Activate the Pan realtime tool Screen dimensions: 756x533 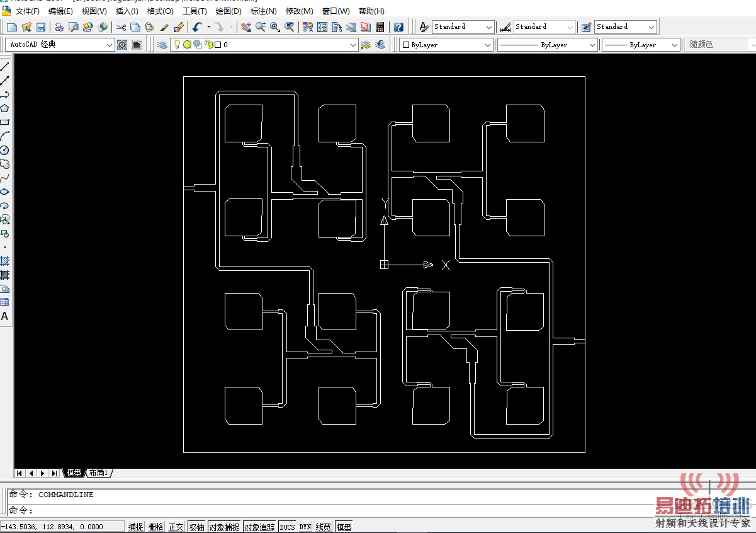pos(245,27)
